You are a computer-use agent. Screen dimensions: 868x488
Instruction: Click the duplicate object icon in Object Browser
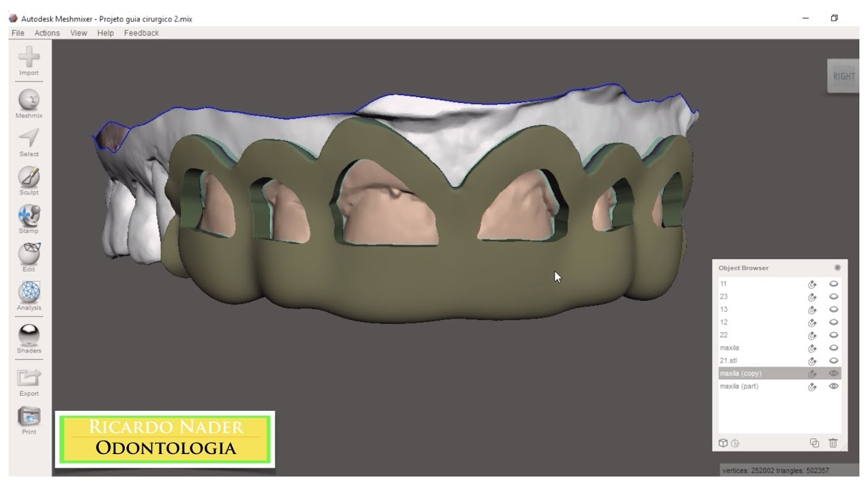tap(814, 443)
